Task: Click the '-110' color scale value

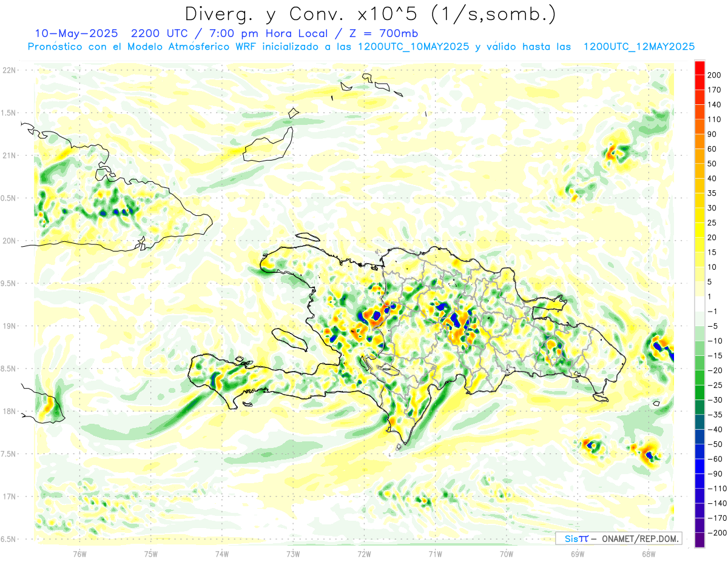Action: coord(716,488)
